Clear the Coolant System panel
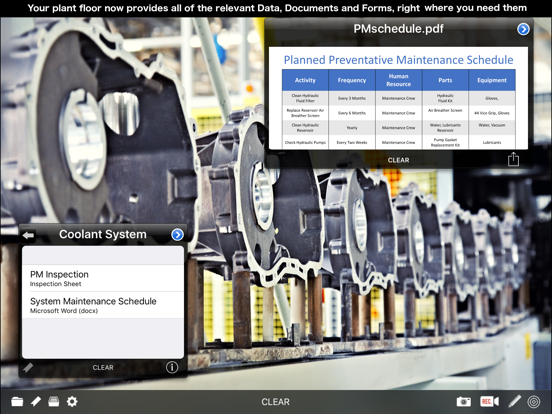 103,368
